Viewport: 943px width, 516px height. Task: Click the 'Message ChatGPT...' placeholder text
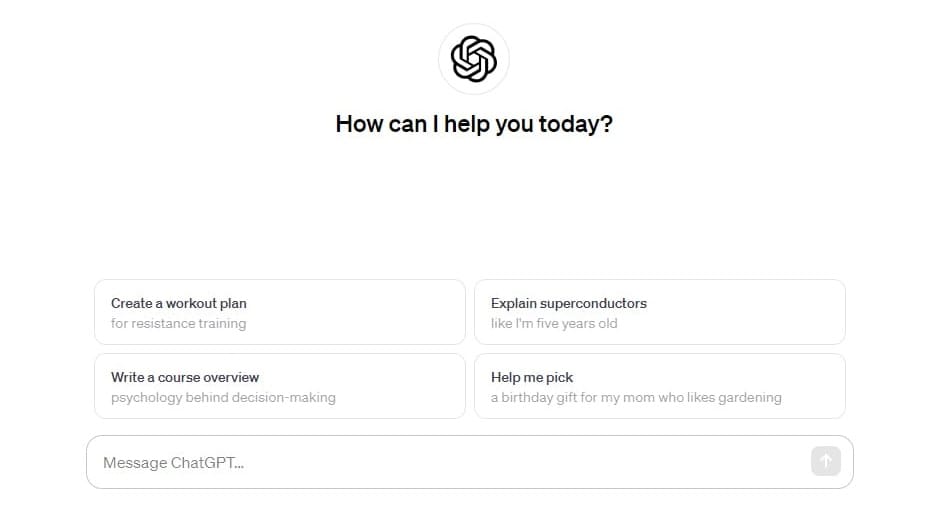pos(173,462)
